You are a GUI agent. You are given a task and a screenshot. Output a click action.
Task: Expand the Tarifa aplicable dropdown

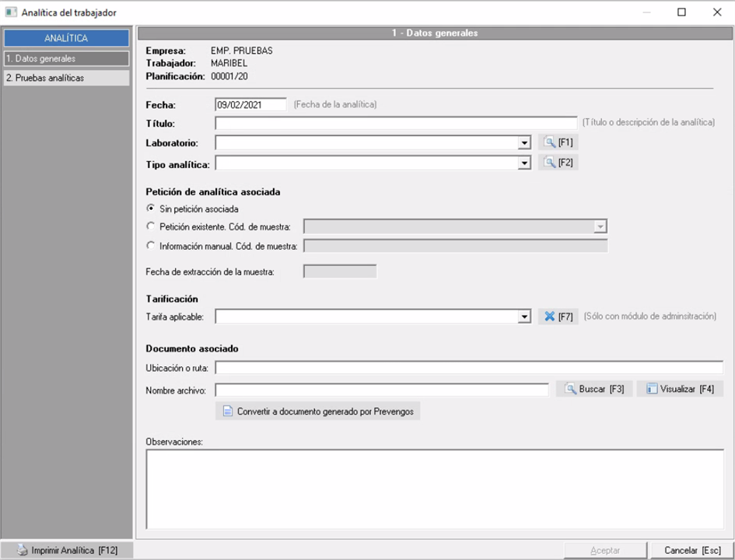[x=524, y=317]
